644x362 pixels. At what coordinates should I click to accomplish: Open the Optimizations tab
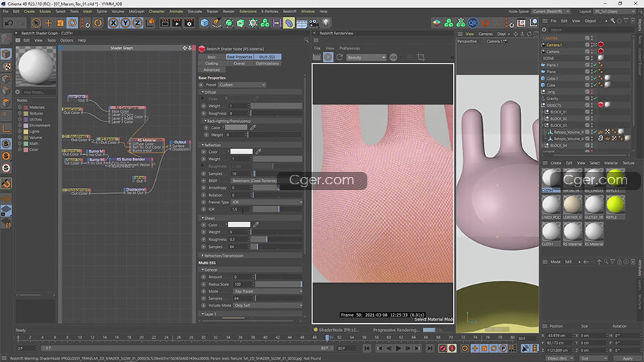click(x=267, y=64)
